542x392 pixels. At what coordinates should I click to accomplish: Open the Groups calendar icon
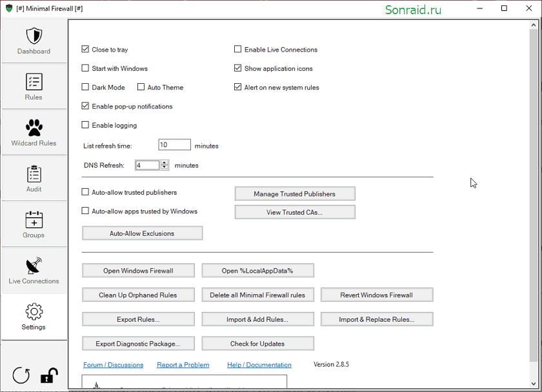pyautogui.click(x=34, y=220)
